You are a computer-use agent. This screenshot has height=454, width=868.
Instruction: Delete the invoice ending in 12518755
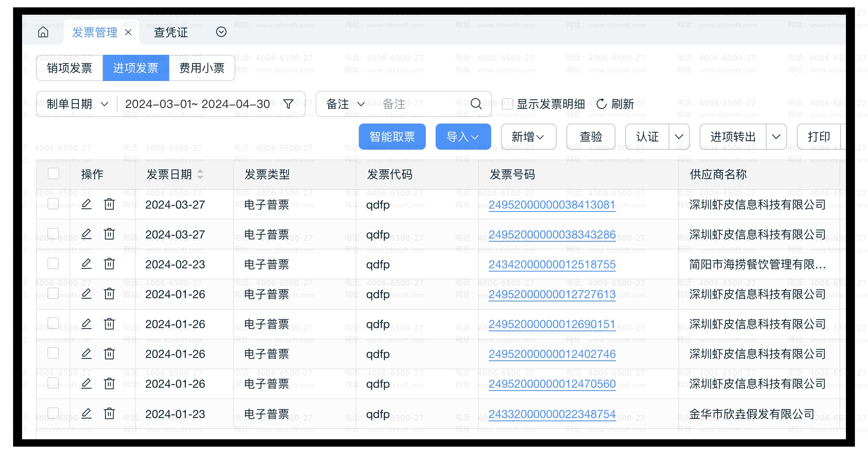(x=109, y=264)
